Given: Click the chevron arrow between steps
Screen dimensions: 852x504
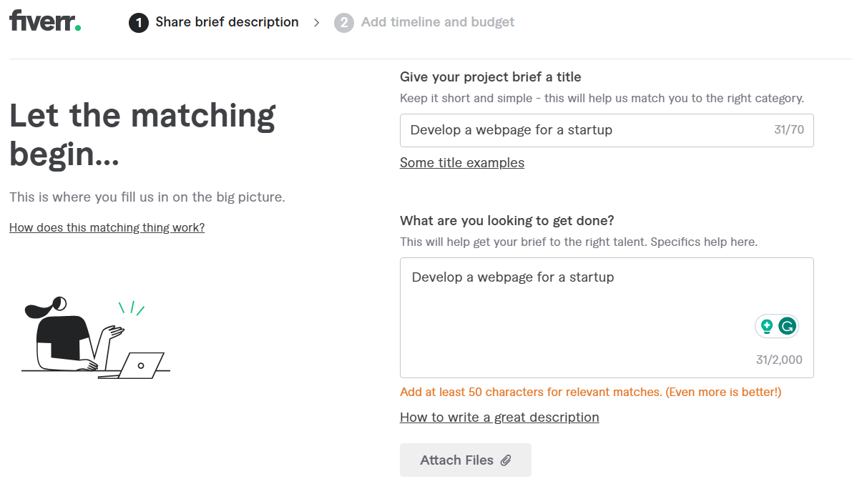Looking at the screenshot, I should (x=317, y=23).
